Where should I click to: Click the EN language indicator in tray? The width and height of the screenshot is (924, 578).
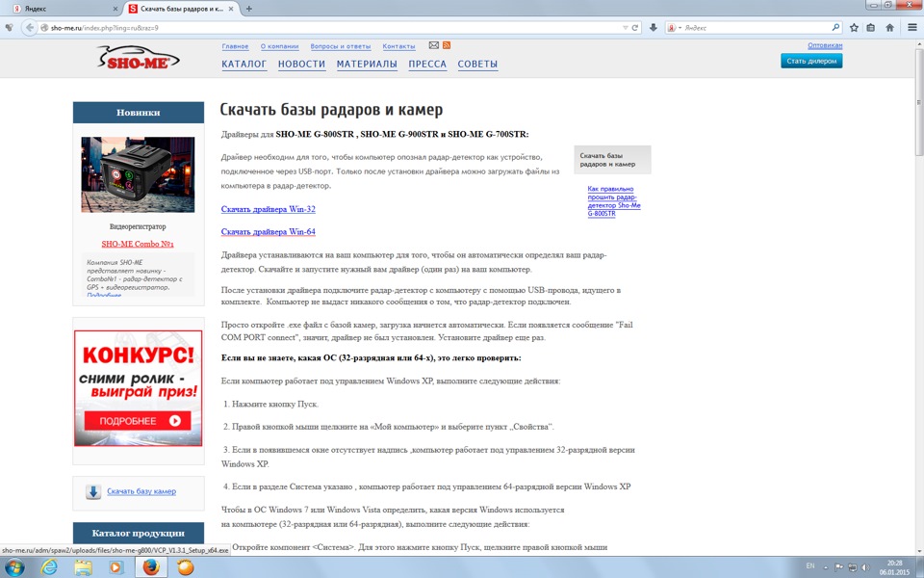point(810,566)
